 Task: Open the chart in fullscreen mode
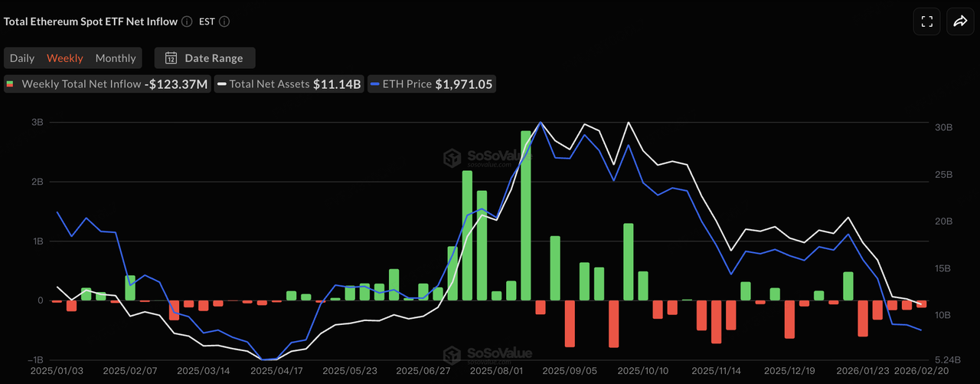pos(926,21)
